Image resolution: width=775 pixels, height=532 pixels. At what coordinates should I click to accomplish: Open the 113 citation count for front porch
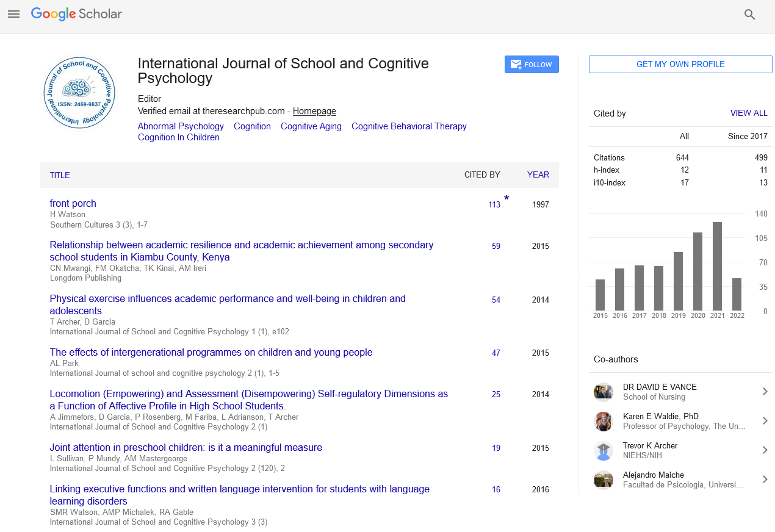coord(494,205)
